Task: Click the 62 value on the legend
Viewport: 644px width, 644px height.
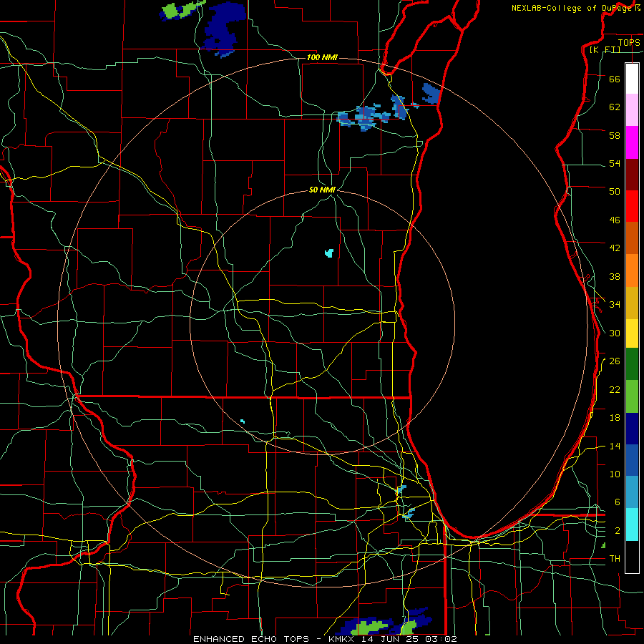Action: pos(615,107)
